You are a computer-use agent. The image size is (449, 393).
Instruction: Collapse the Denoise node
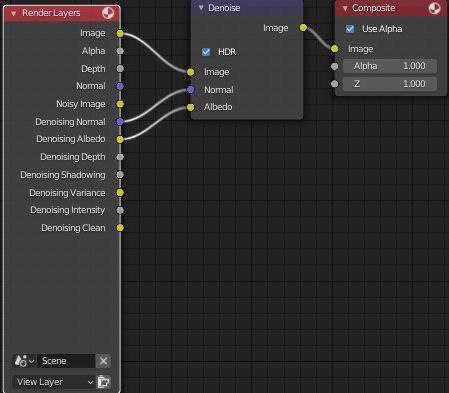tap(201, 8)
